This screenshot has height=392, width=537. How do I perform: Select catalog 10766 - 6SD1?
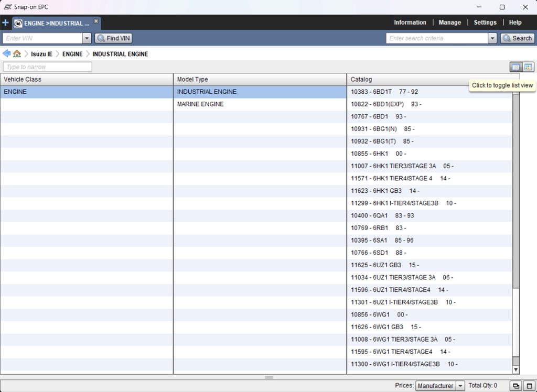tap(429, 253)
